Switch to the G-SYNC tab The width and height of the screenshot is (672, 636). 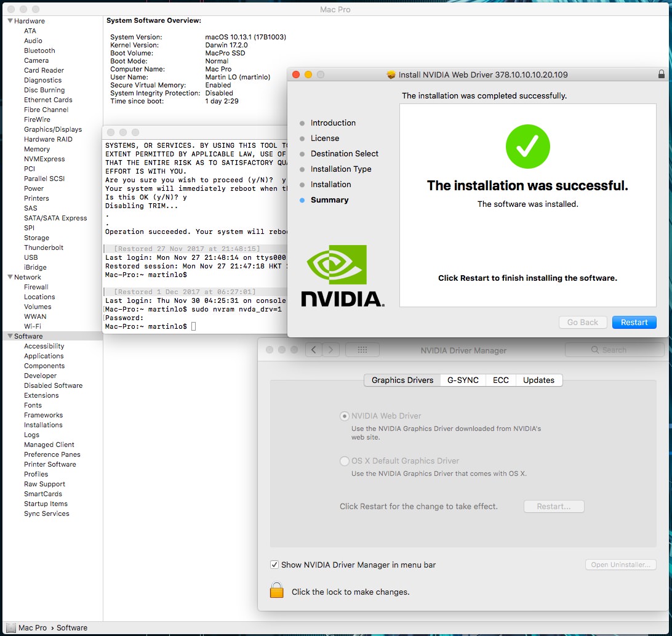[x=463, y=380]
